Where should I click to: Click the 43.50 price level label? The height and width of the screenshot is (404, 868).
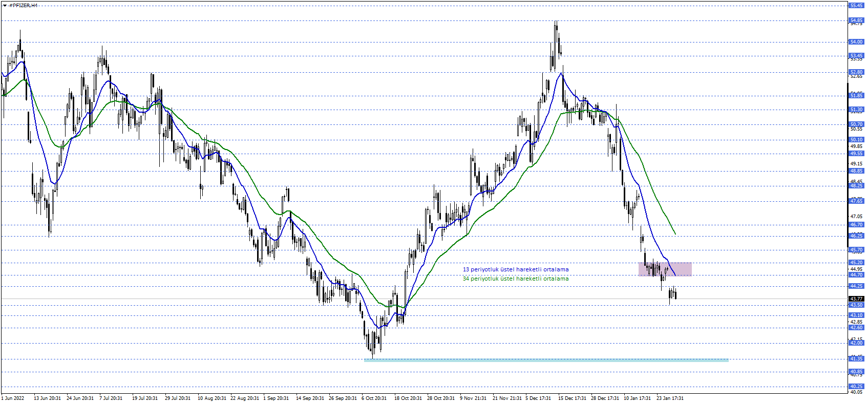tap(856, 305)
